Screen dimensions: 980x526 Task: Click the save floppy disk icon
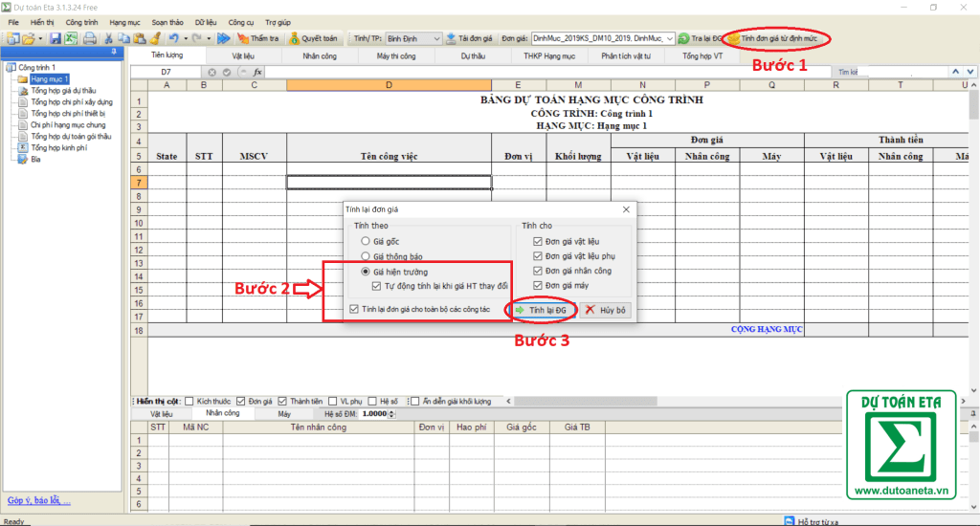click(56, 38)
